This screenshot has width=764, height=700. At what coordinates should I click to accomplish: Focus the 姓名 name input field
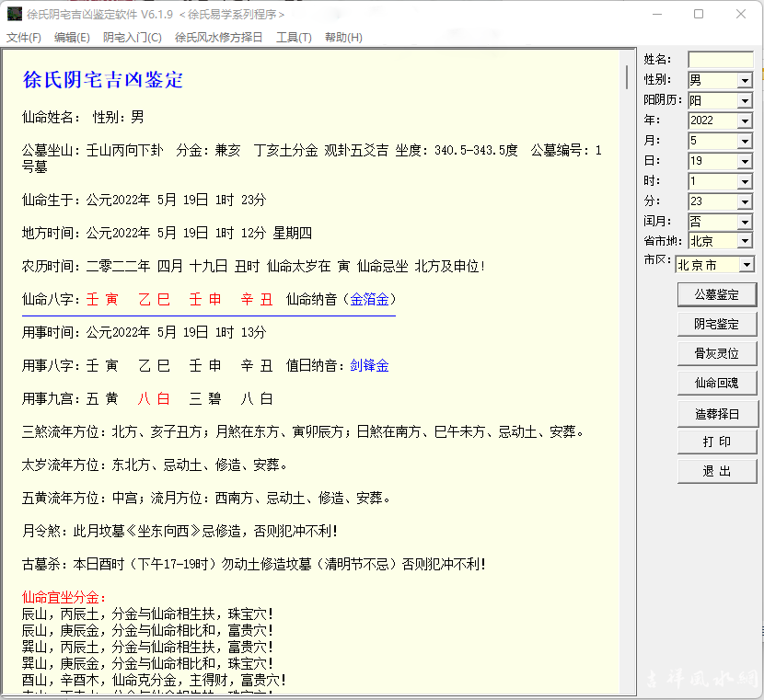721,60
